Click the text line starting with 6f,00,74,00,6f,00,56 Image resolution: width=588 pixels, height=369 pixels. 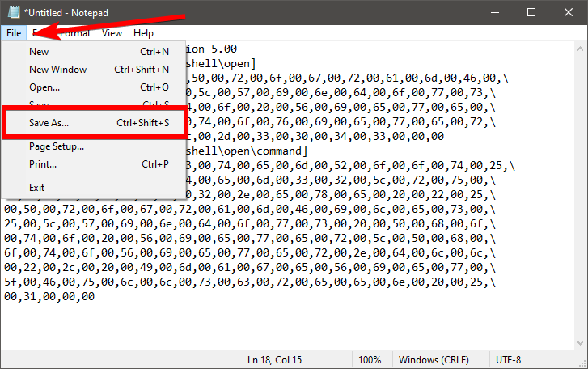pyautogui.click(x=250, y=253)
